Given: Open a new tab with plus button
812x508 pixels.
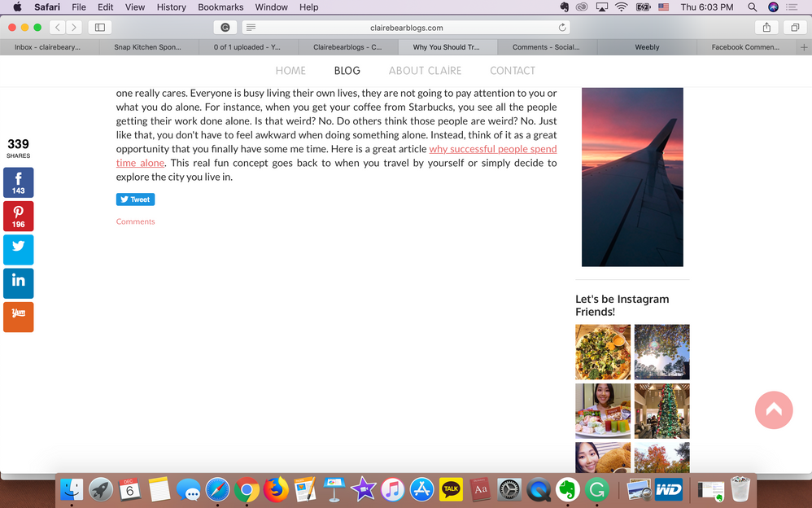Looking at the screenshot, I should point(804,47).
